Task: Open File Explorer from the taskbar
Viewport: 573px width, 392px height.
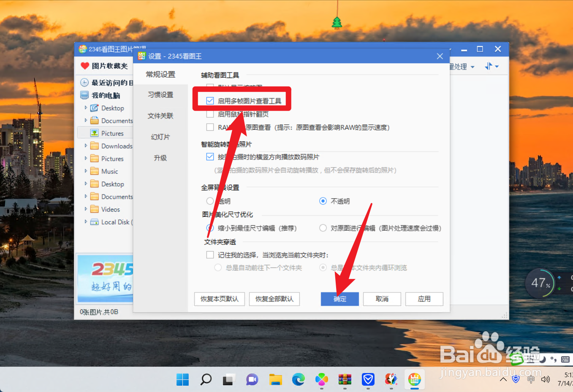Action: [275, 380]
